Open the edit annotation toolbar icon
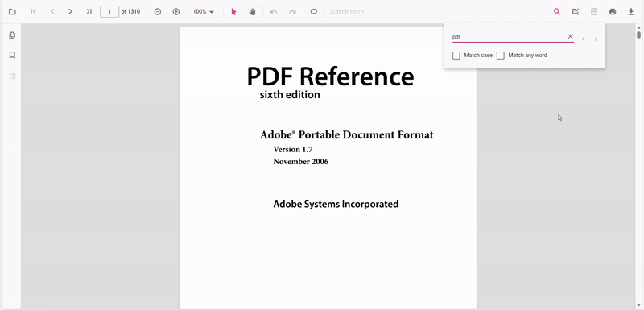Viewport: 644px width, 310px height. point(576,11)
